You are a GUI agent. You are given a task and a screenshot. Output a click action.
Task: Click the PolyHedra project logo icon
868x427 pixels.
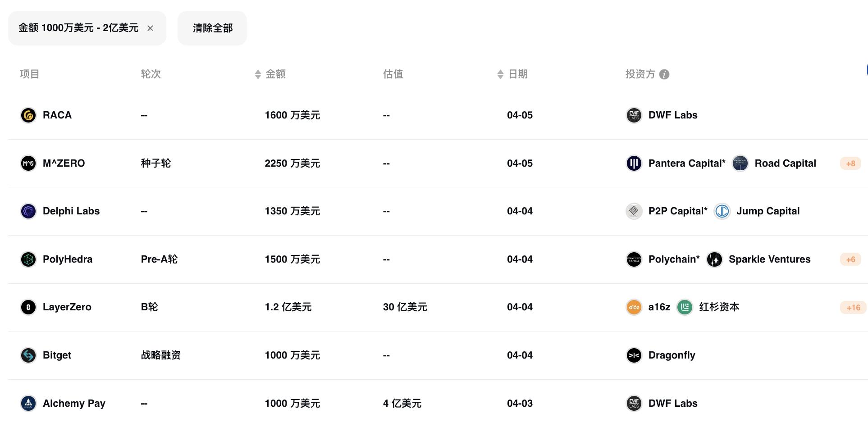[x=28, y=259]
